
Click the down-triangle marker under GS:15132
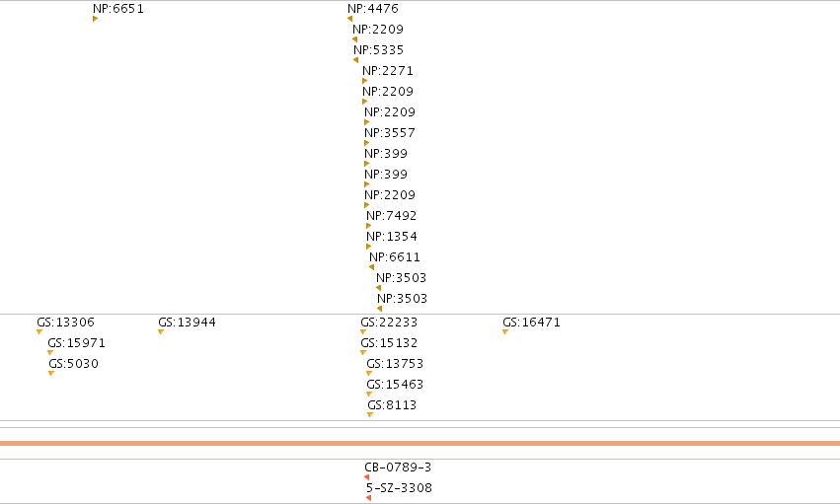[x=363, y=353]
